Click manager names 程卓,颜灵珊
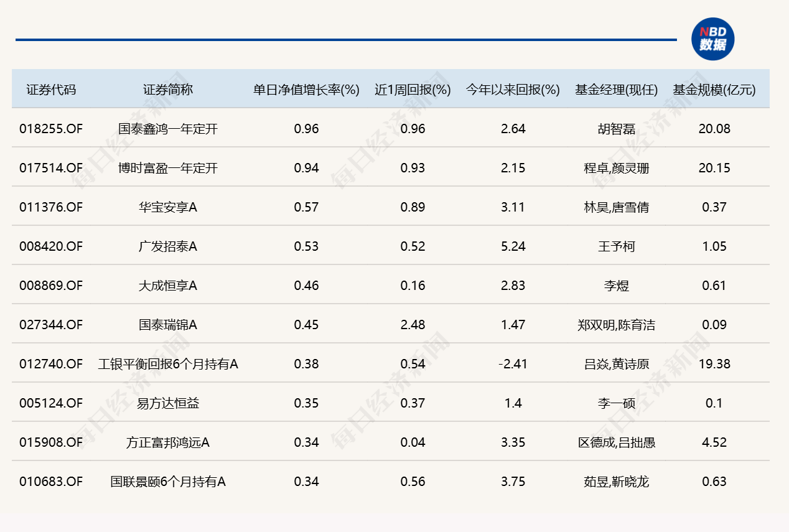Screen dimensions: 789x532 pos(616,168)
